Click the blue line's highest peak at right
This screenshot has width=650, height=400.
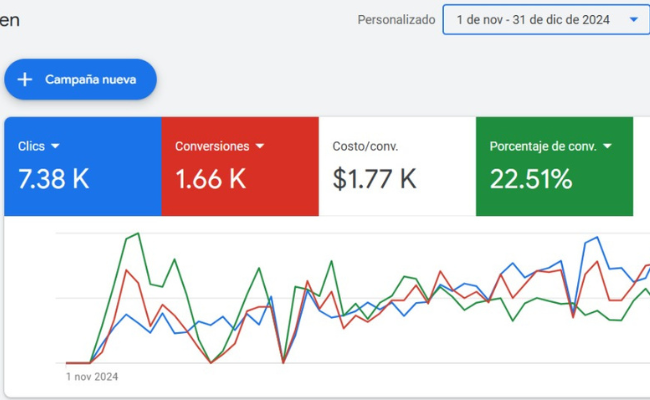point(597,238)
